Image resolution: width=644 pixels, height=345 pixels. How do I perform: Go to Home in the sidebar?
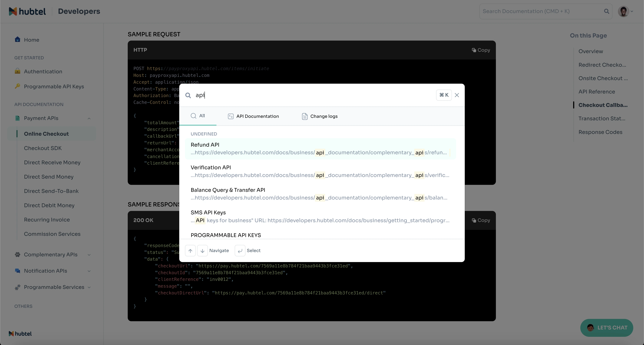(31, 40)
